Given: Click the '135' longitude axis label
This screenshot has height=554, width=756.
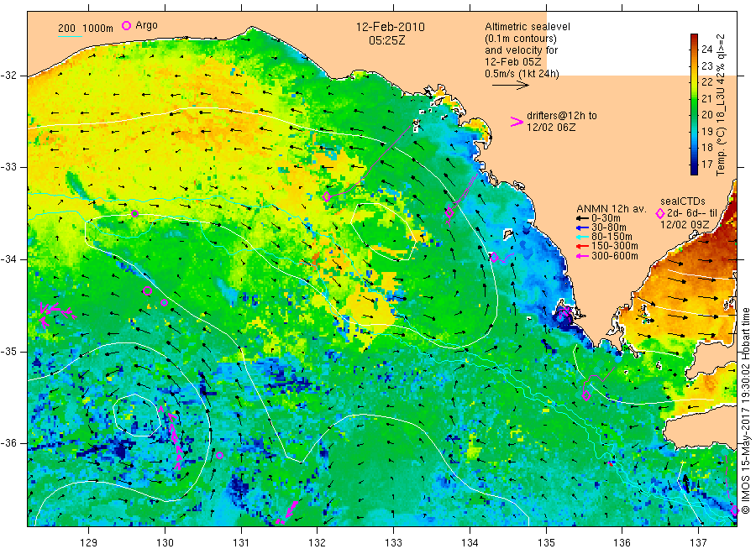Looking at the screenshot, I should point(546,543).
